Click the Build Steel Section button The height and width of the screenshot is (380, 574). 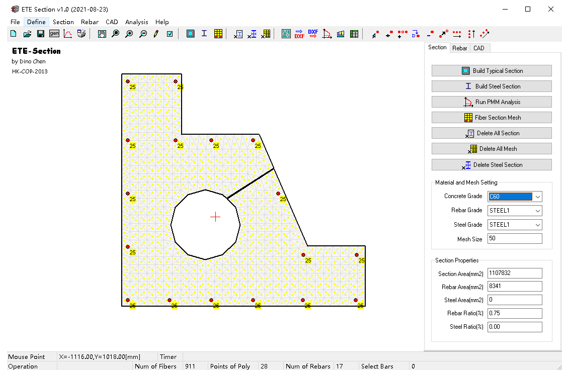(x=491, y=86)
